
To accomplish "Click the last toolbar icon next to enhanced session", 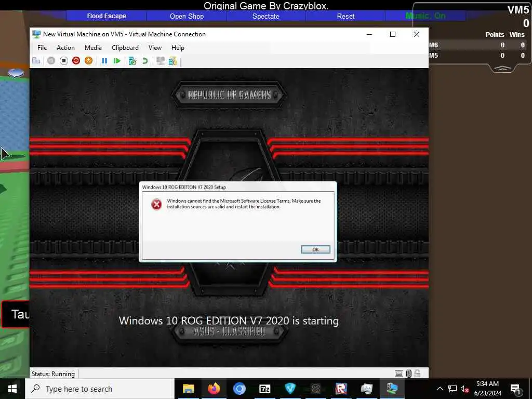I will [172, 61].
